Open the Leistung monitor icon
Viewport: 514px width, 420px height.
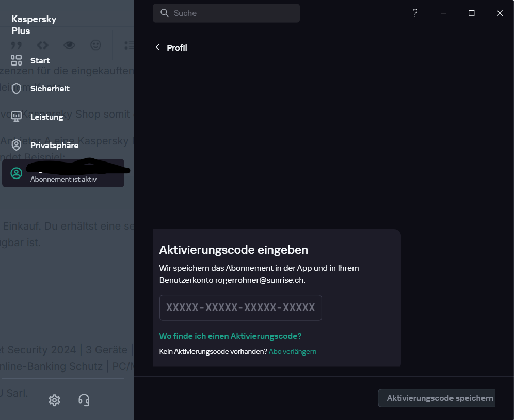coord(17,117)
